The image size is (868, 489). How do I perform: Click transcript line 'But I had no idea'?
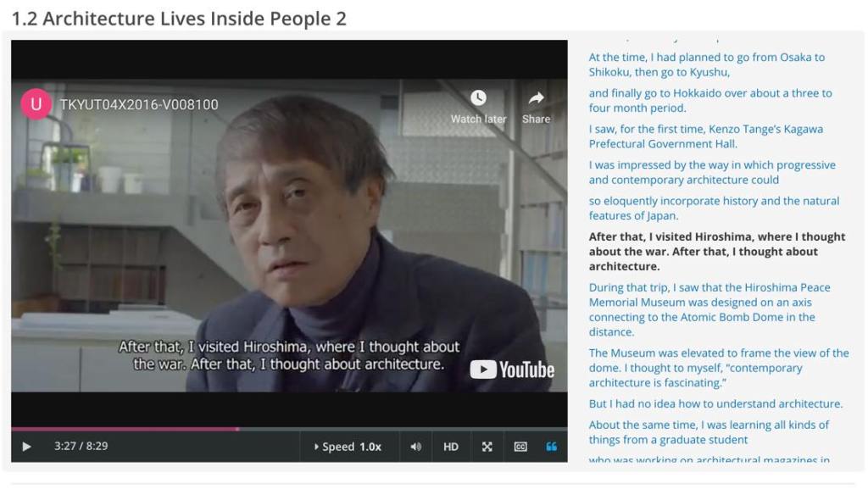[715, 403]
